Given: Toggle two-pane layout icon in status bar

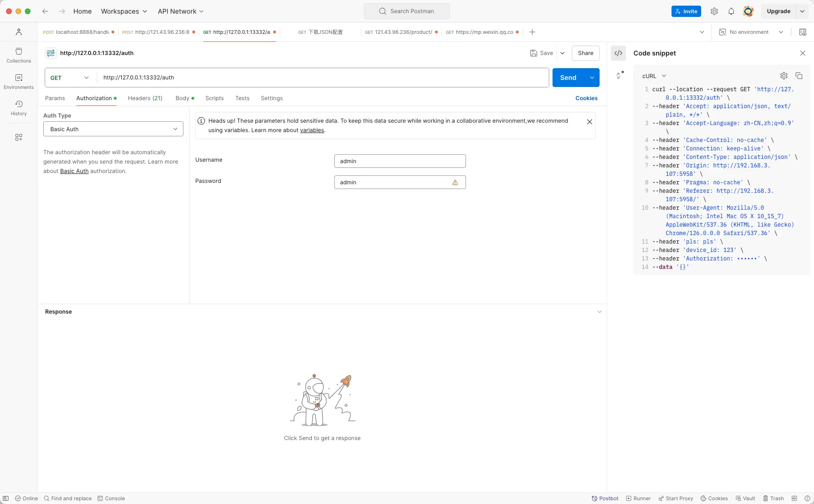Looking at the screenshot, I should (x=794, y=498).
